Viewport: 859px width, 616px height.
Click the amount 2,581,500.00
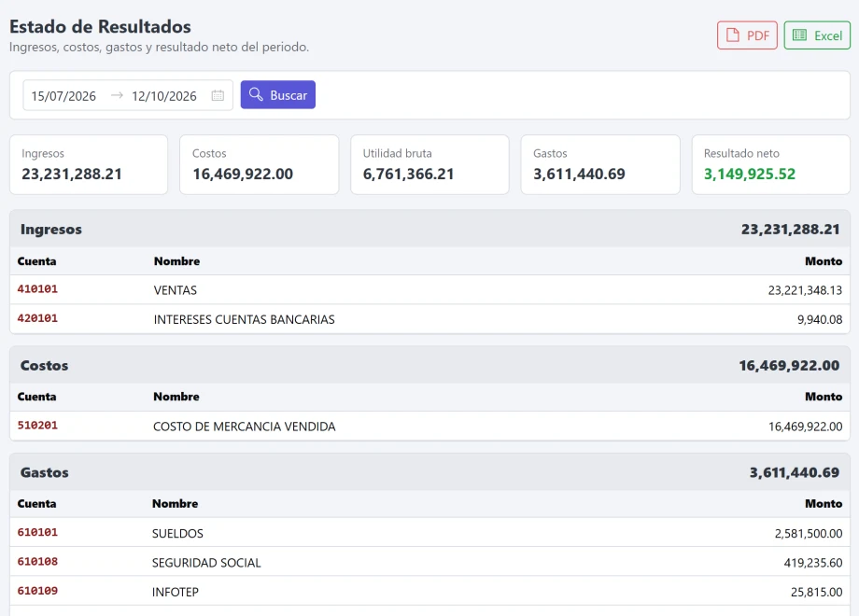click(x=808, y=533)
